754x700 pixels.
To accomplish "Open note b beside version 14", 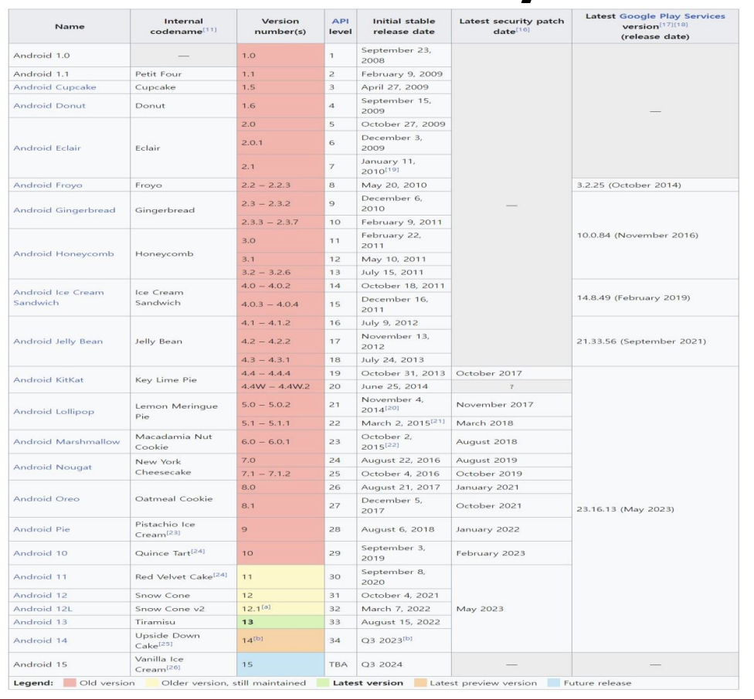I will coord(258,638).
